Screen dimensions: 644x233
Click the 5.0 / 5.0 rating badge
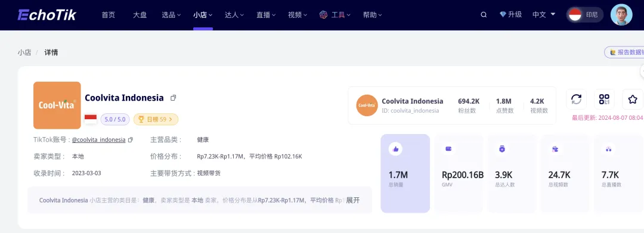point(115,119)
